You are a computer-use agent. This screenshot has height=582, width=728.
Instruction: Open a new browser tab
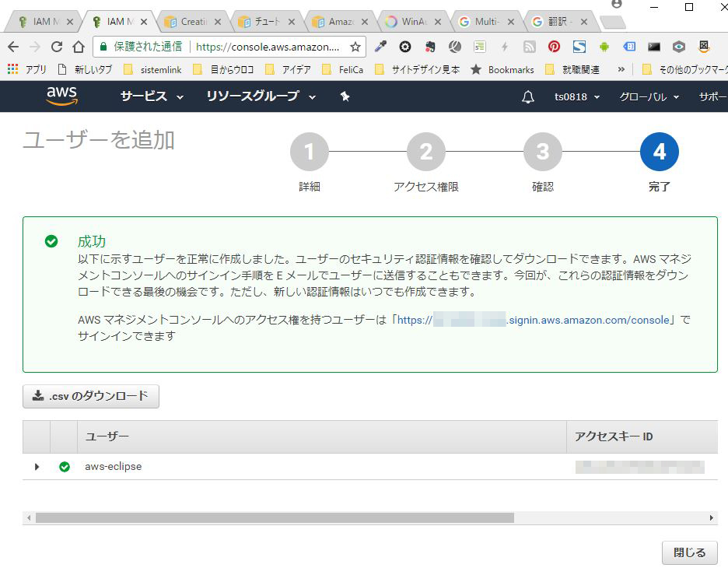(612, 22)
